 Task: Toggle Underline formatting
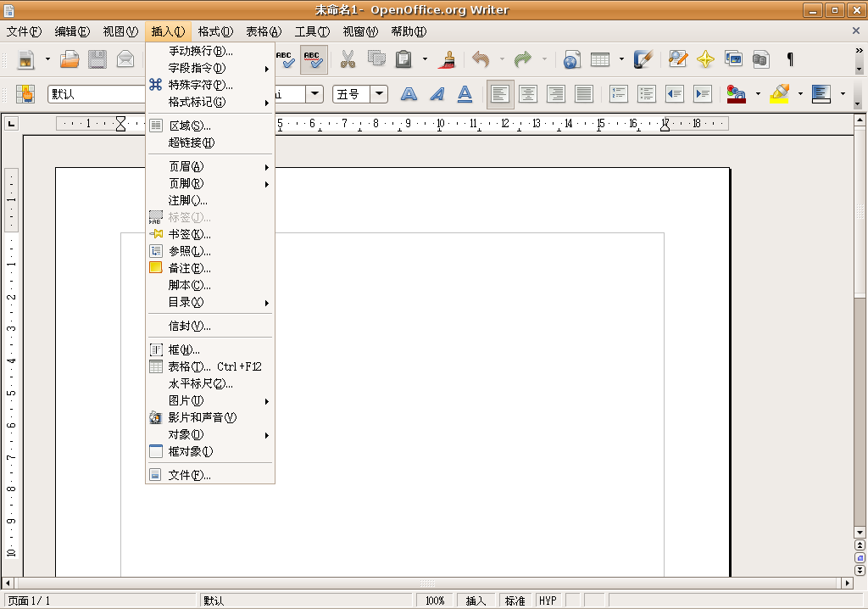coord(465,94)
